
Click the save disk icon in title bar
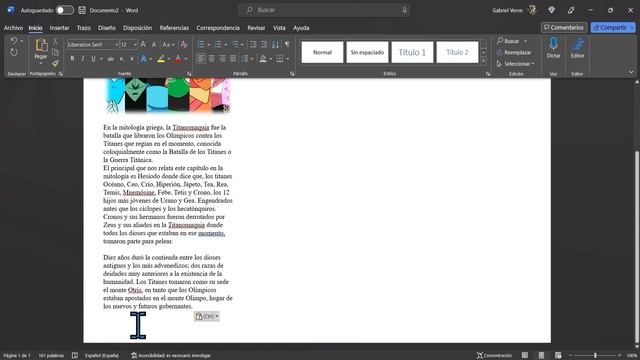click(82, 10)
